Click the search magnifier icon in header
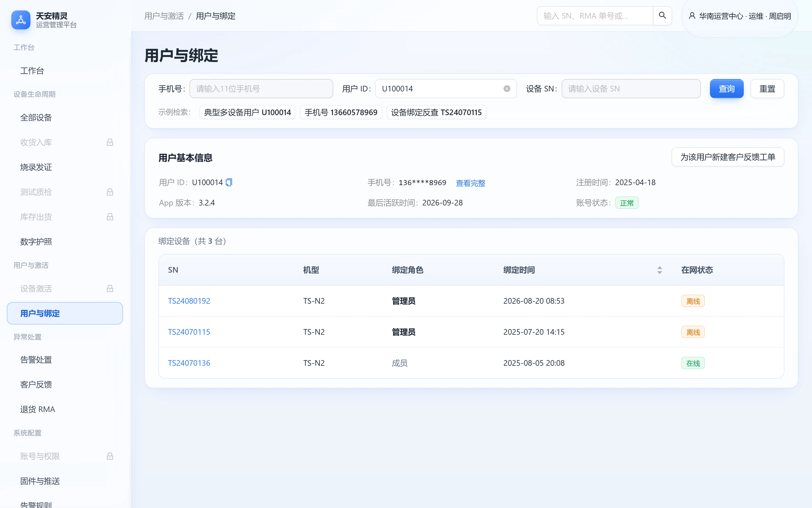 coord(662,16)
